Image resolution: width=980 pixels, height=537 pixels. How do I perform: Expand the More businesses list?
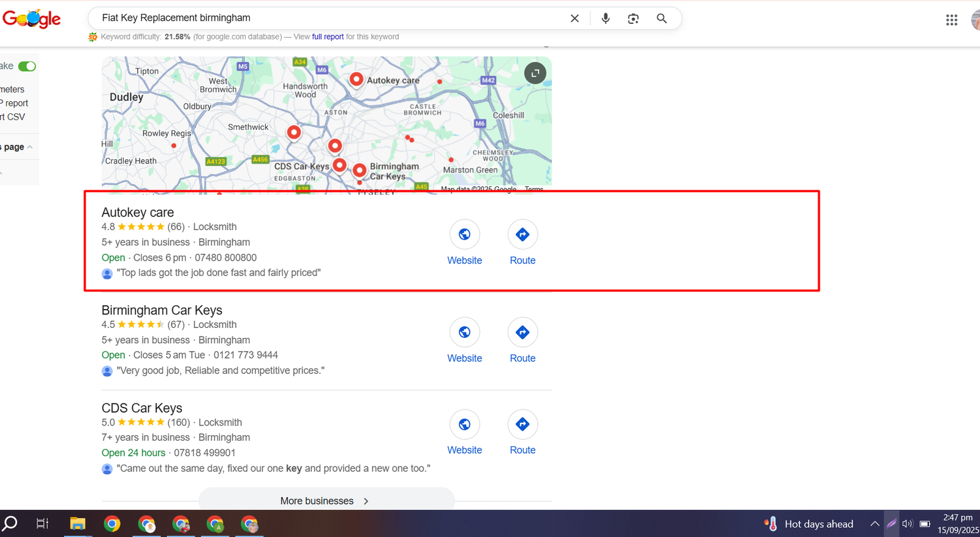pyautogui.click(x=326, y=501)
